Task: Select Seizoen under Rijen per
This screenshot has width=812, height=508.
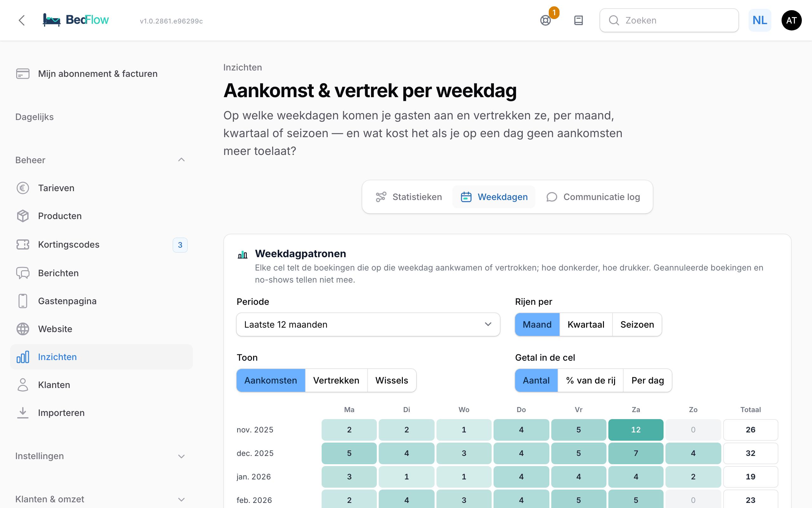Action: click(637, 324)
